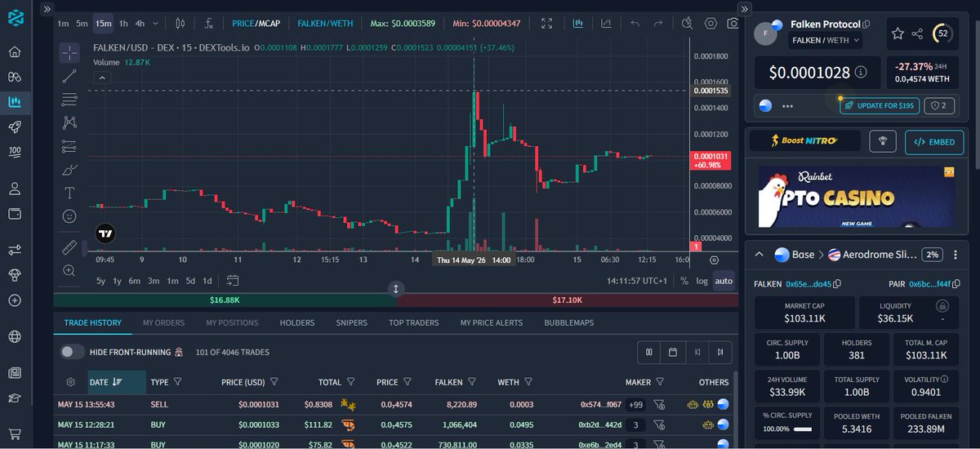Switch to TOP TRADERS tab
This screenshot has height=449, width=980.
413,322
